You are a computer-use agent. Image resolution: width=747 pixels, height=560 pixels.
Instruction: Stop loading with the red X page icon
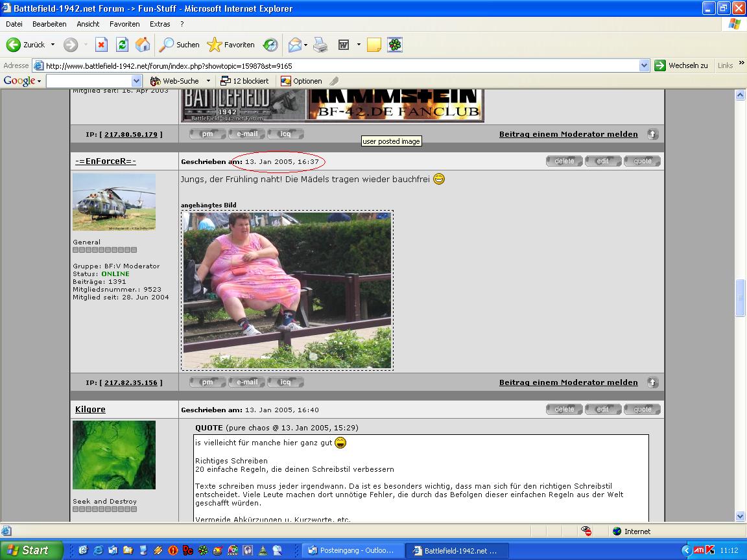(x=101, y=45)
